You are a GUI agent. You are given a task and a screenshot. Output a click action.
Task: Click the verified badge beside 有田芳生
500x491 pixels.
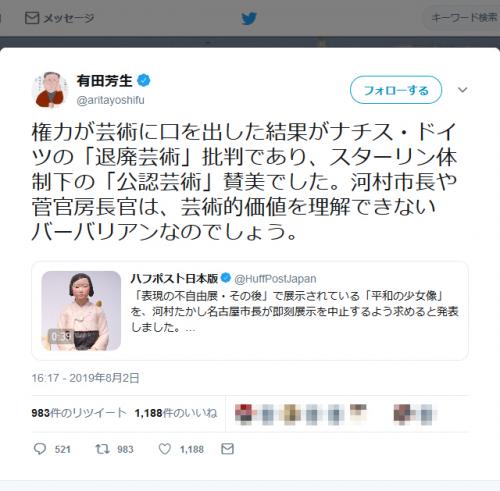tap(144, 81)
